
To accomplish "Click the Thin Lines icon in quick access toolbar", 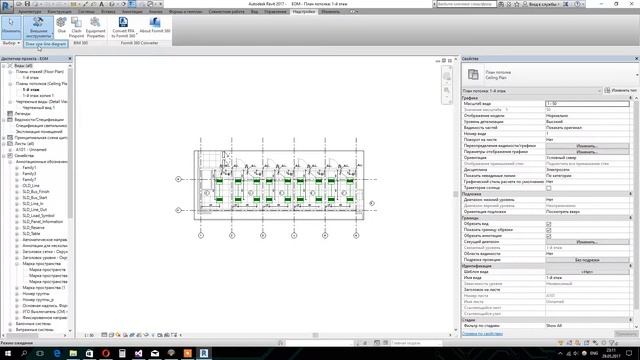I will pyautogui.click(x=132, y=4).
